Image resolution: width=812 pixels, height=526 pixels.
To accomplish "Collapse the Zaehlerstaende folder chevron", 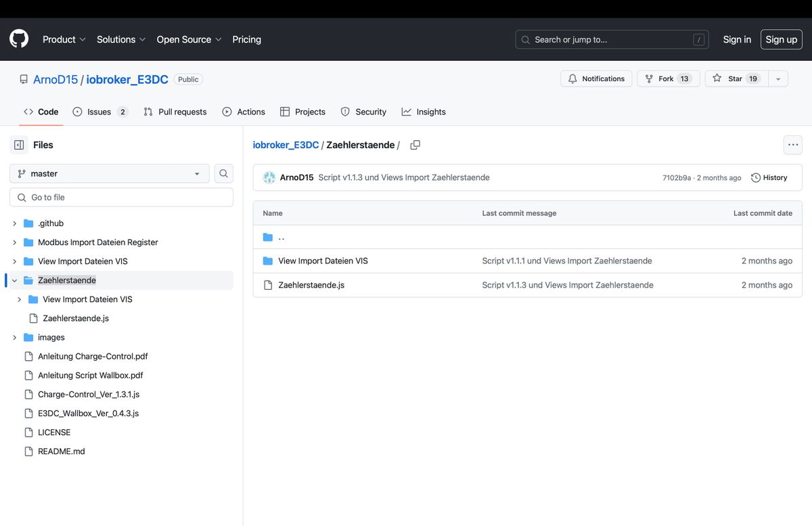I will click(15, 280).
